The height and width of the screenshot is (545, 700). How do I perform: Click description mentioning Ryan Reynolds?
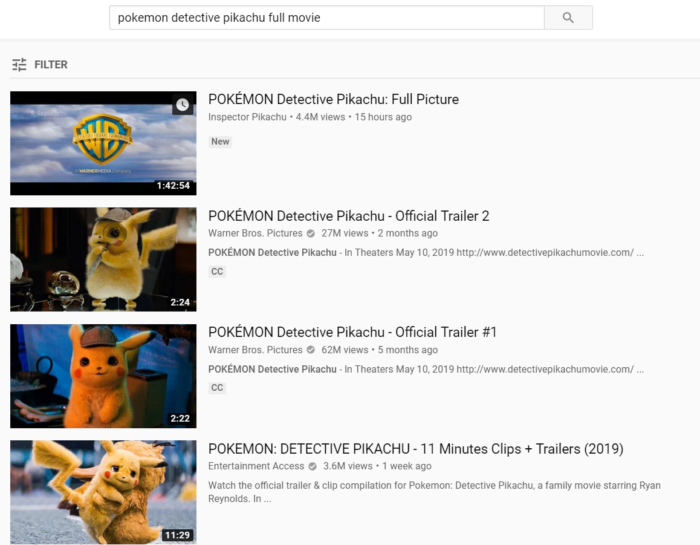pos(434,492)
